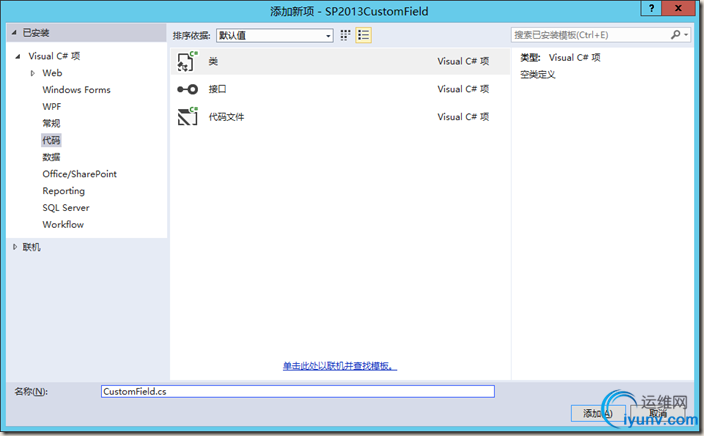This screenshot has height=436, width=704.
Task: Close the 添加新项 dialog
Action: [678, 8]
